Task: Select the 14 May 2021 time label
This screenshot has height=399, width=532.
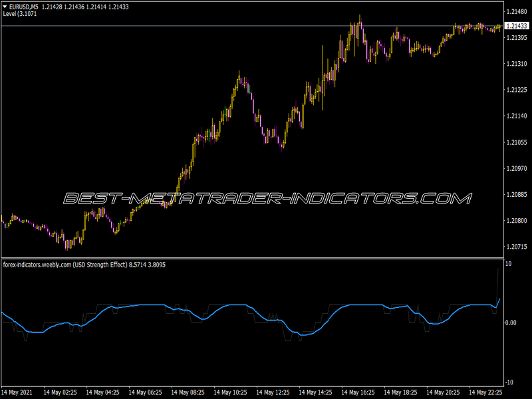Action: [x=17, y=392]
